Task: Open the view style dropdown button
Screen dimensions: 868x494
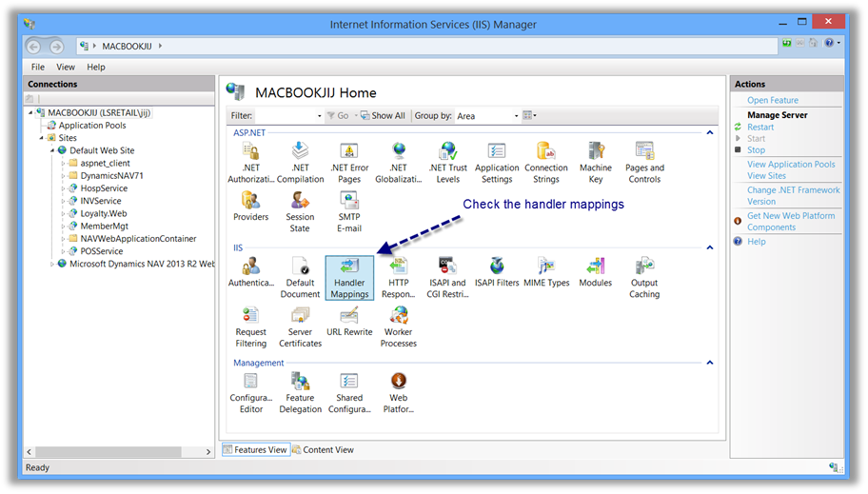Action: point(530,115)
